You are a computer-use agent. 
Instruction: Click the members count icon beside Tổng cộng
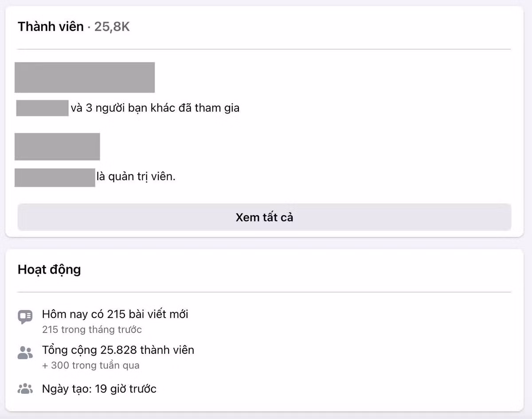point(26,352)
